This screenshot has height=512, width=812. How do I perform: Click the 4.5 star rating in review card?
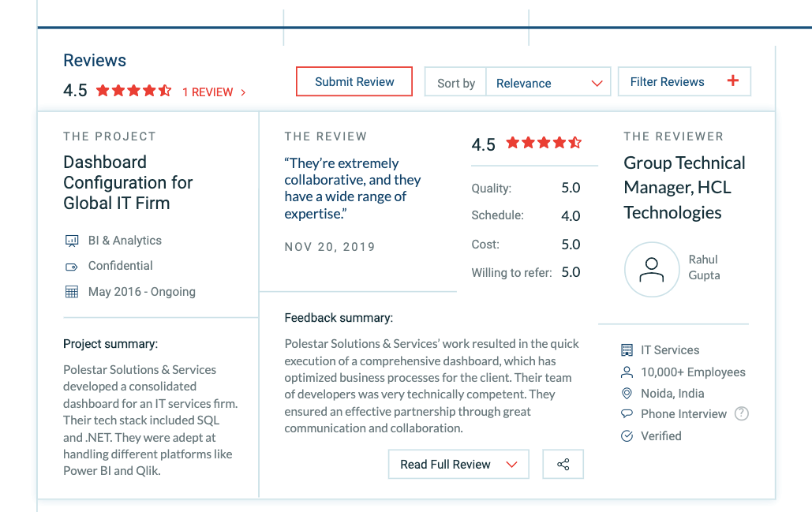coord(544,143)
